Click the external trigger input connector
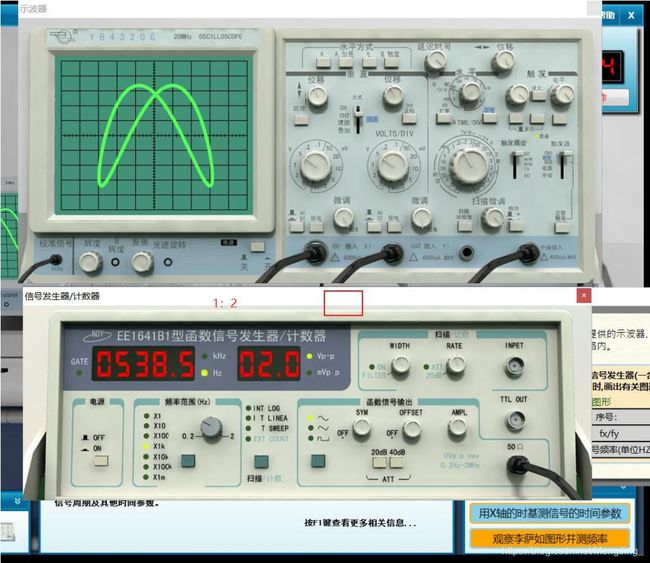650x563 pixels. [529, 252]
